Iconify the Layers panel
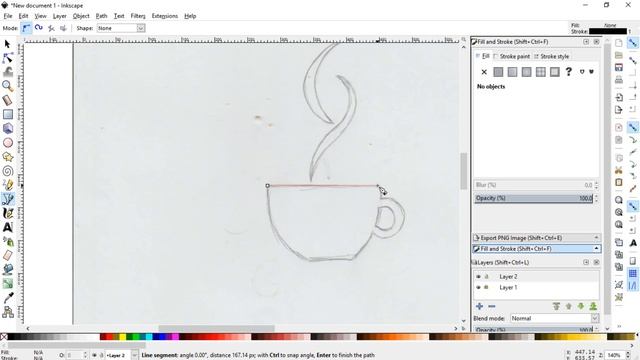This screenshot has height=360, width=640. [x=586, y=262]
